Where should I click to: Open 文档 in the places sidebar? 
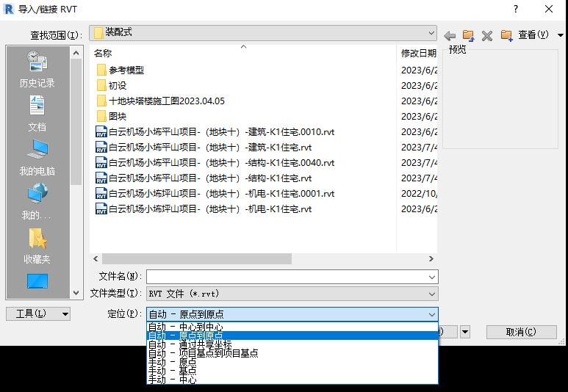37,114
